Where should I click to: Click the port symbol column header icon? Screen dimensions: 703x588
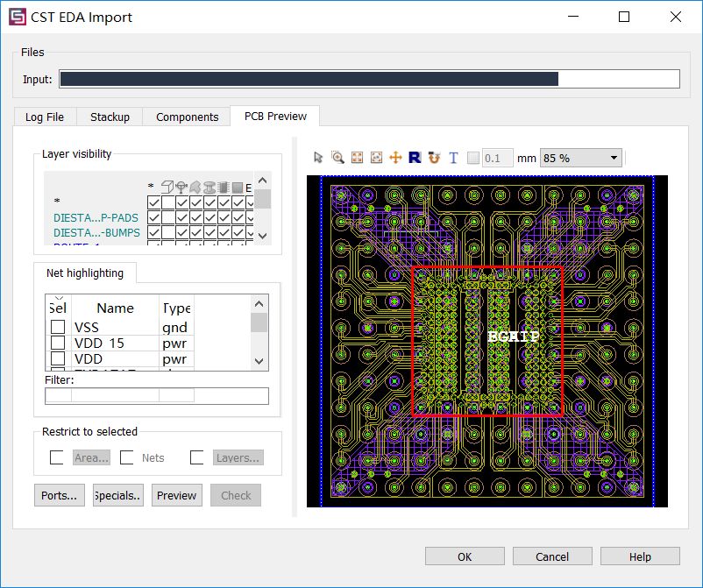pos(181,187)
